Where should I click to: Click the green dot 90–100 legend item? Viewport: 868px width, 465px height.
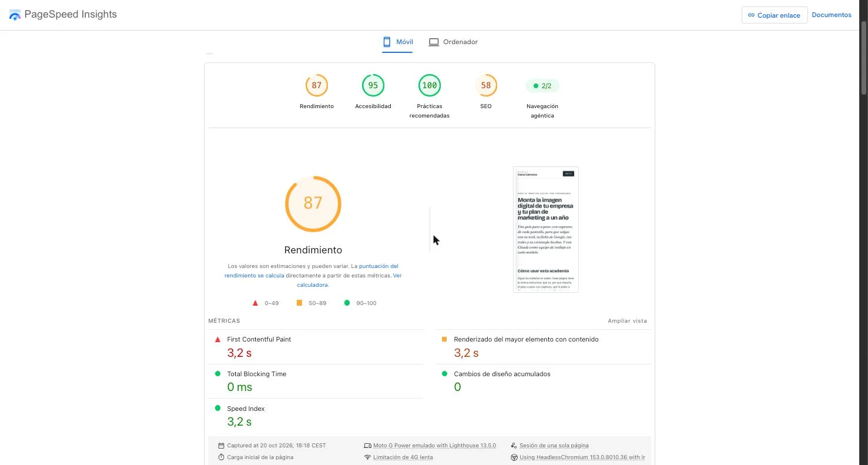(360, 303)
